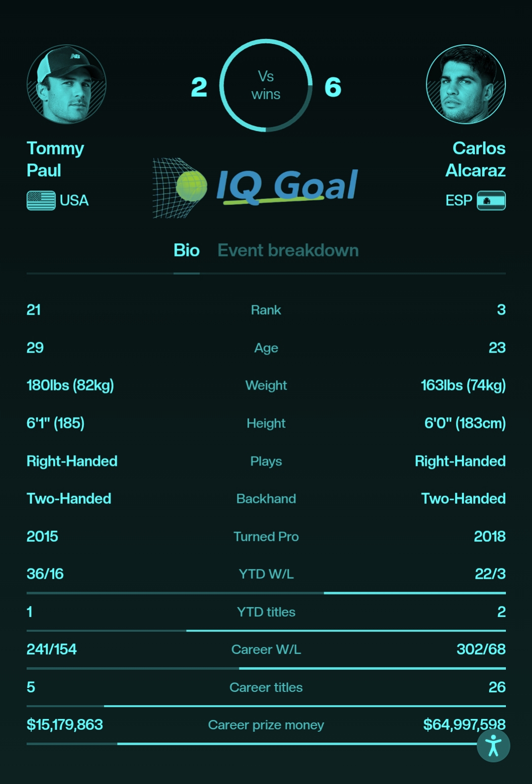532x784 pixels.
Task: Open Tommy Paul's profile photo
Action: pos(66,84)
